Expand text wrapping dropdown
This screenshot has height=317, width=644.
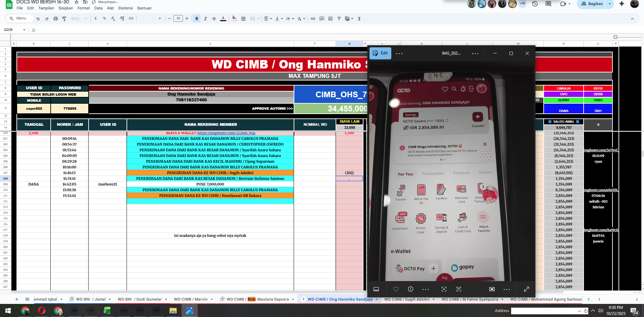(x=290, y=19)
